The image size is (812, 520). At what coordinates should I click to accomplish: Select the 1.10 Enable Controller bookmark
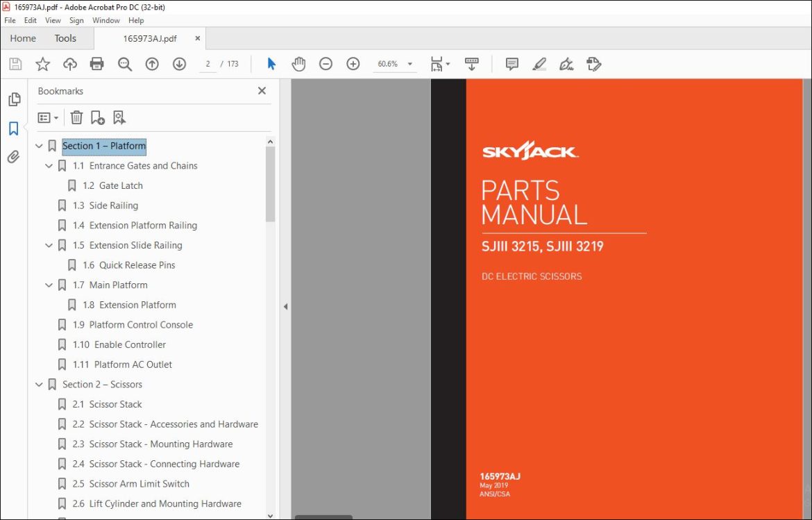[x=119, y=344]
